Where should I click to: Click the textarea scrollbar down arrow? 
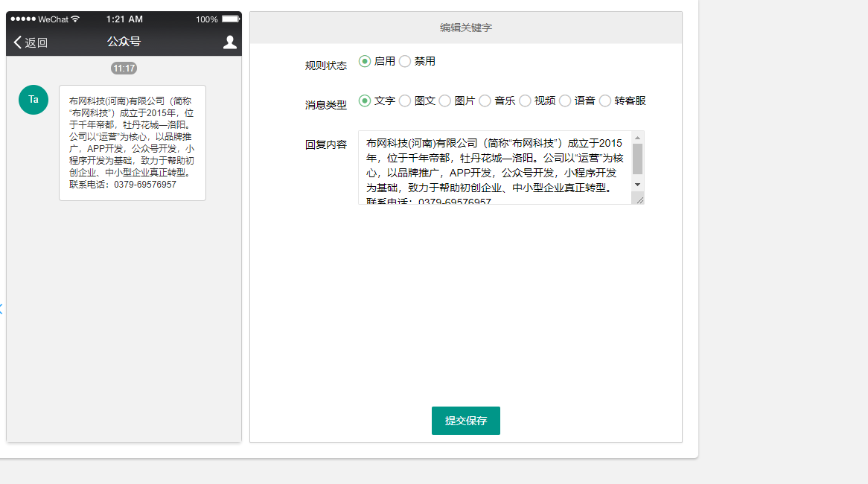tap(638, 185)
